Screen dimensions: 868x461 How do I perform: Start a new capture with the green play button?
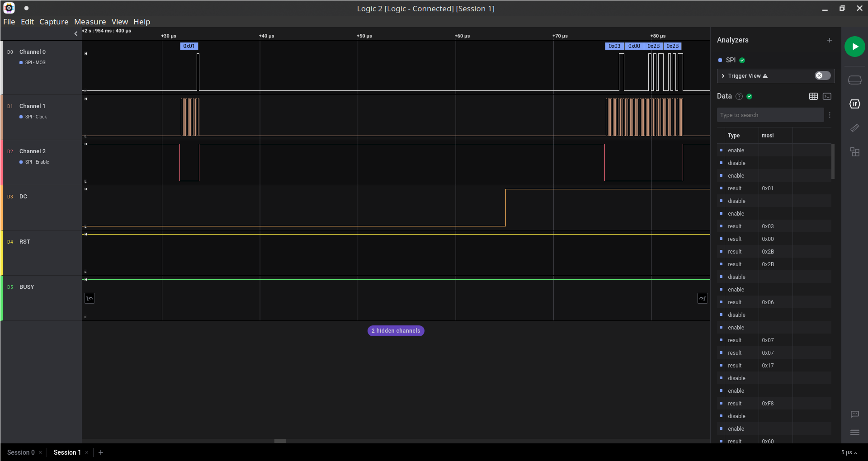855,47
